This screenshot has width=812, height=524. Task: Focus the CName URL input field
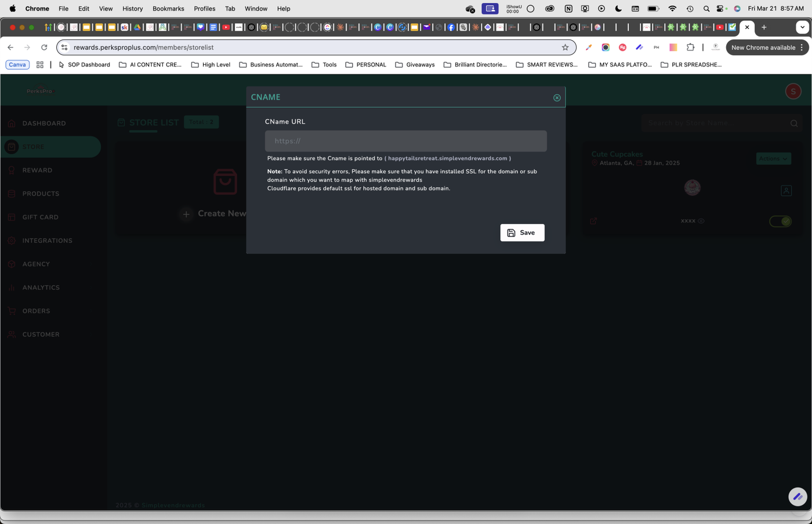(405, 141)
